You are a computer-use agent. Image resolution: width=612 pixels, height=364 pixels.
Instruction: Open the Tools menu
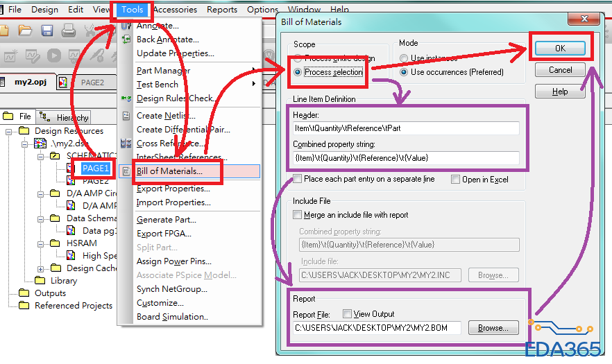[x=132, y=10]
